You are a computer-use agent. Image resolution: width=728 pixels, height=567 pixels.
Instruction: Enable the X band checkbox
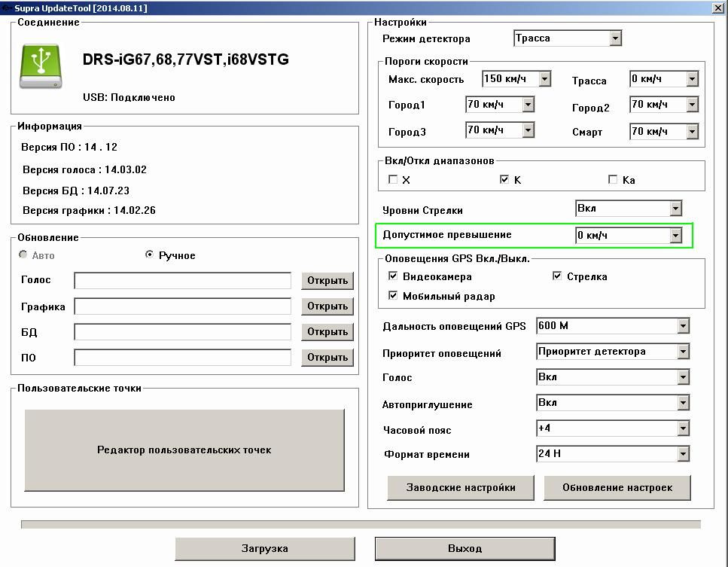point(393,180)
